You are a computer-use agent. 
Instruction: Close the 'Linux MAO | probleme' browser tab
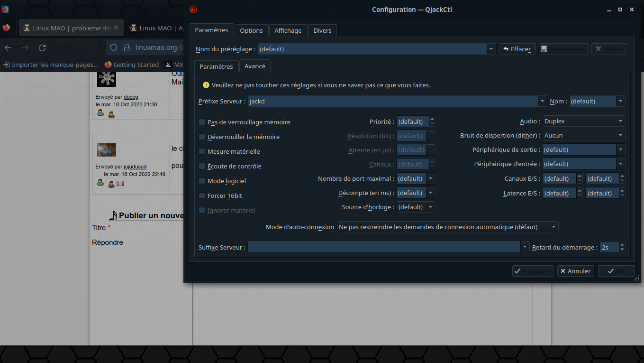coord(117,28)
